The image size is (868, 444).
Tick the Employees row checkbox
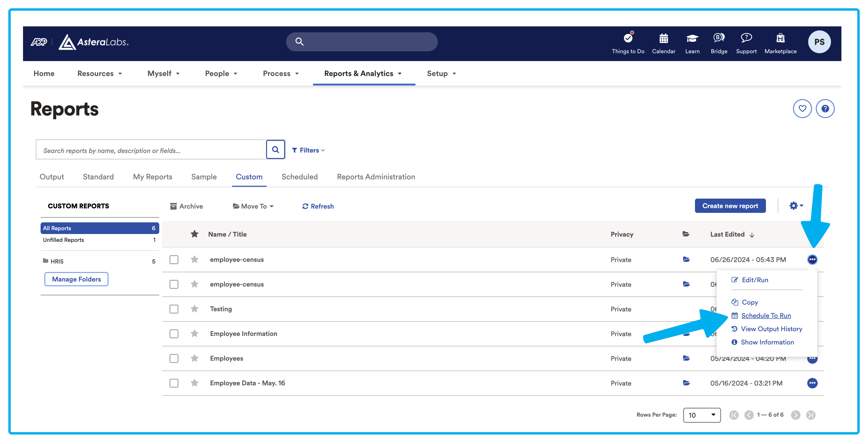[x=174, y=358]
